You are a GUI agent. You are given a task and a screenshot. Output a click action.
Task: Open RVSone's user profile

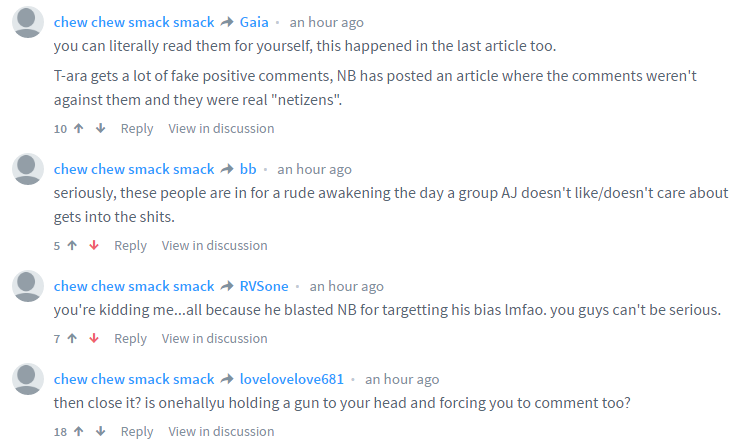click(x=264, y=286)
